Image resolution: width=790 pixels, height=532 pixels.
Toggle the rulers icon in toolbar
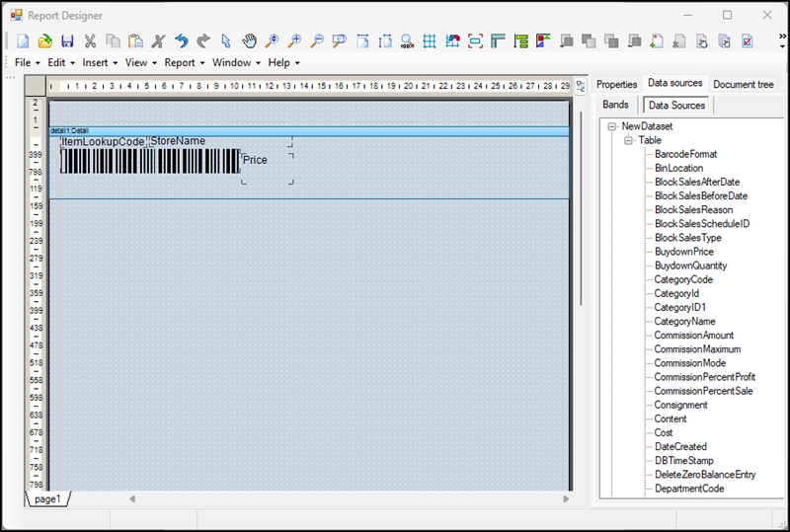pos(498,40)
